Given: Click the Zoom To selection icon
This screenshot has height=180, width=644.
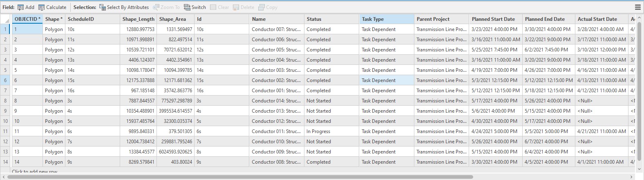Looking at the screenshot, I should pos(156,7).
